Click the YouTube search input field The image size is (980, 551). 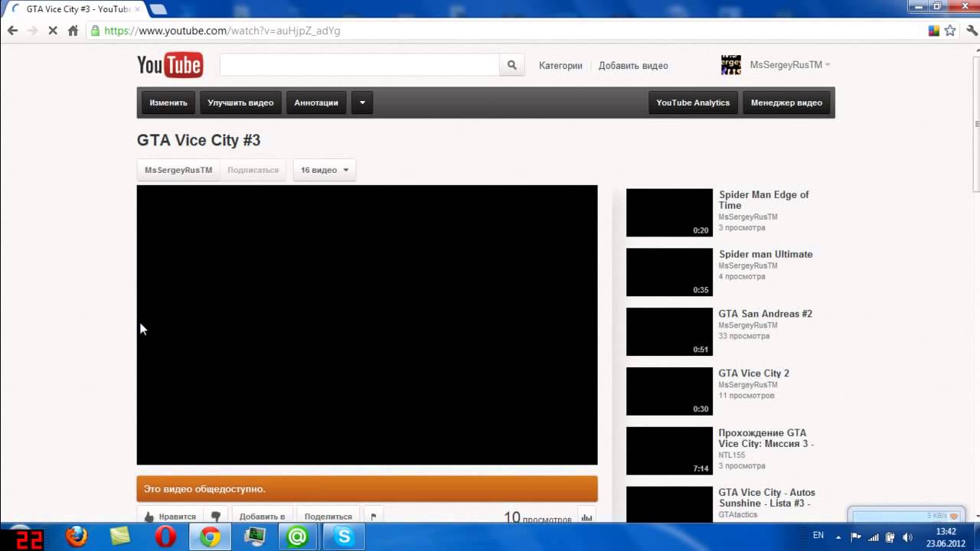[360, 65]
